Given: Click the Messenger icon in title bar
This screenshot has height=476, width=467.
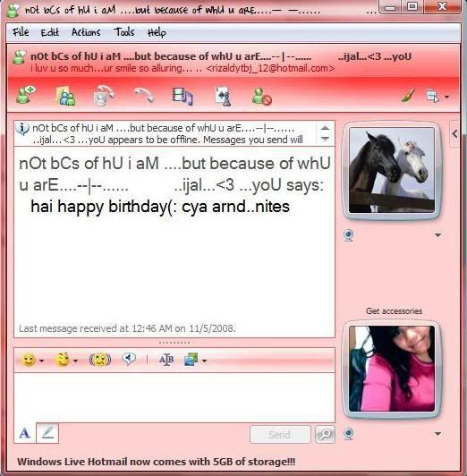Looking at the screenshot, I should click(x=13, y=10).
